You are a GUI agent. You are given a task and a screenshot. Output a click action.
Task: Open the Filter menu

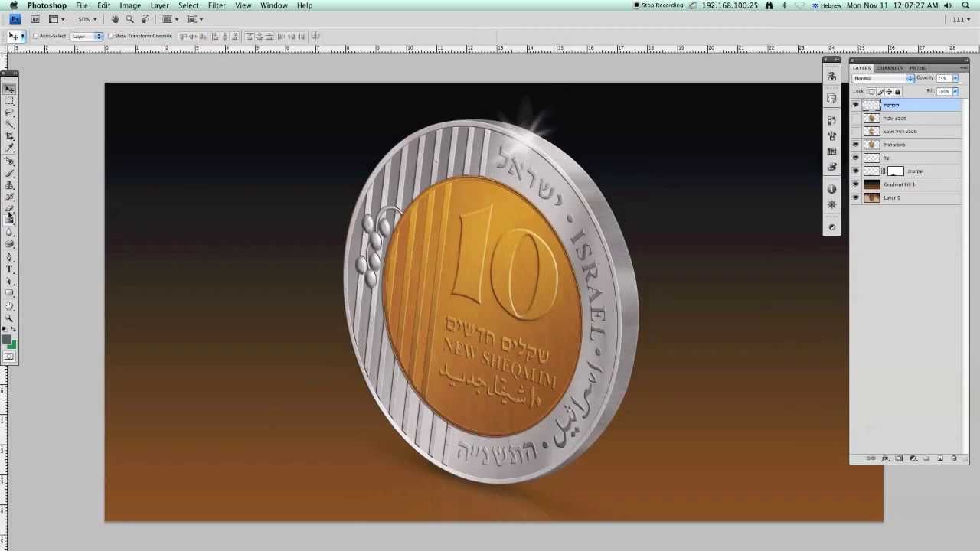217,5
